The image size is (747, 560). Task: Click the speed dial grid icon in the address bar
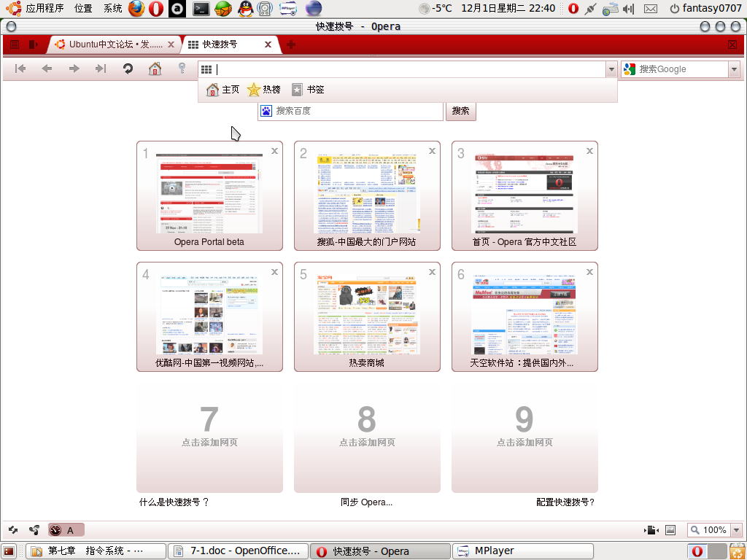pyautogui.click(x=206, y=69)
